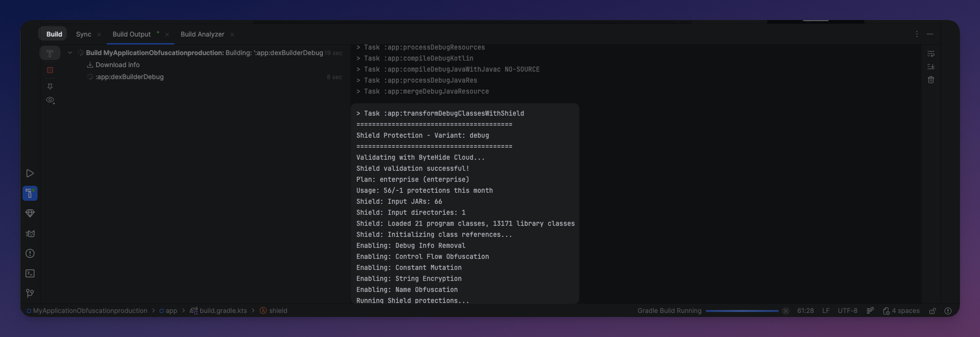Screen dimensions: 980x337
Task: Open the Problems exclamation icon in sidebar
Action: coord(30,253)
